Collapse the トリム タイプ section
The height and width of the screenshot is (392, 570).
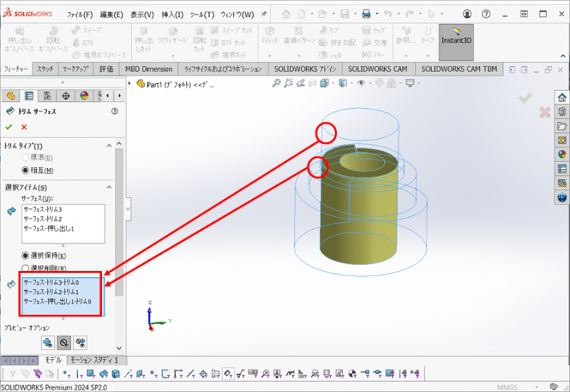(109, 146)
